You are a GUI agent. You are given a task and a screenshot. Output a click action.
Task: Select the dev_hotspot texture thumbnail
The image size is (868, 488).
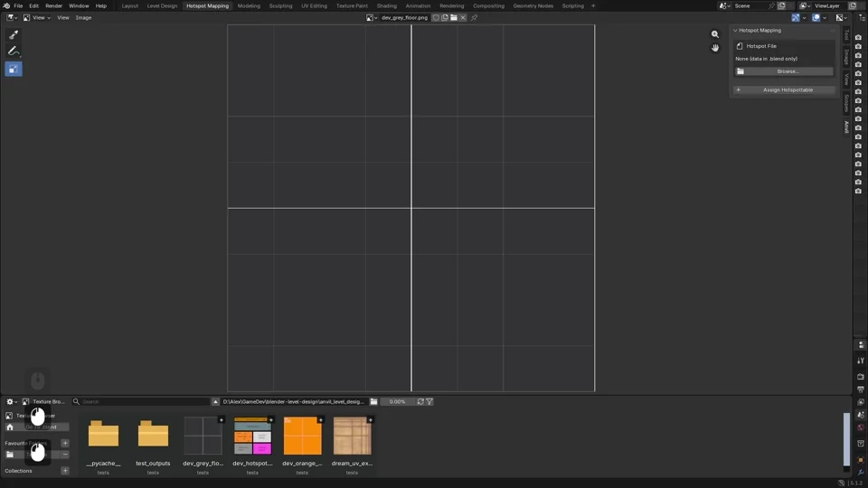pyautogui.click(x=252, y=436)
